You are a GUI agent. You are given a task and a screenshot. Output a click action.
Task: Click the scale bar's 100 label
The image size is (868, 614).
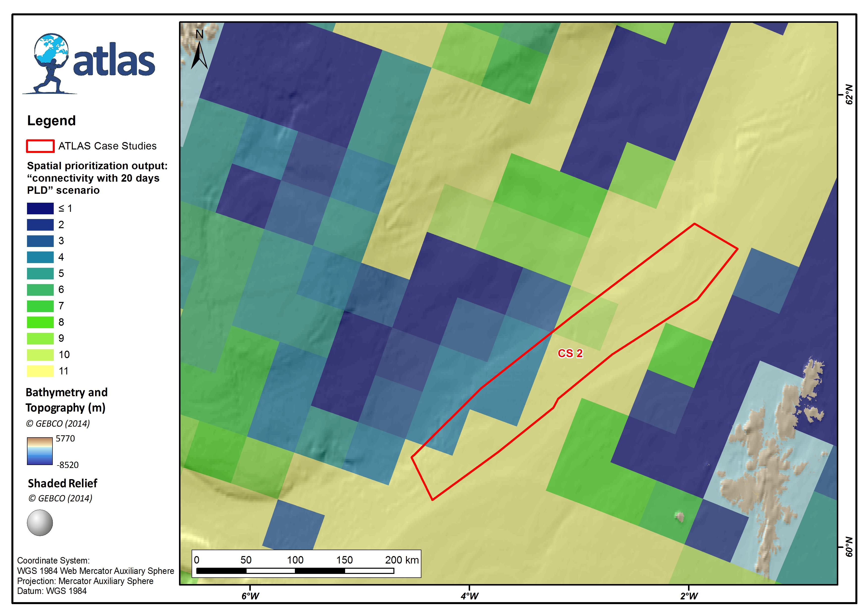[295, 560]
